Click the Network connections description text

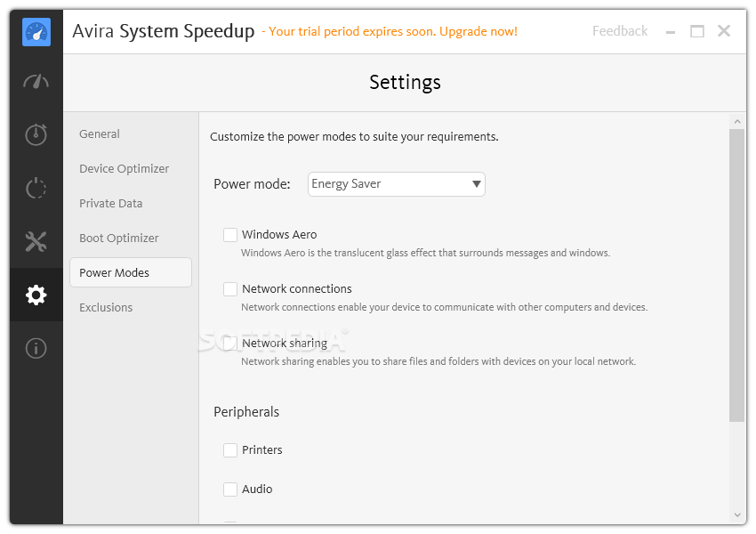pos(444,307)
